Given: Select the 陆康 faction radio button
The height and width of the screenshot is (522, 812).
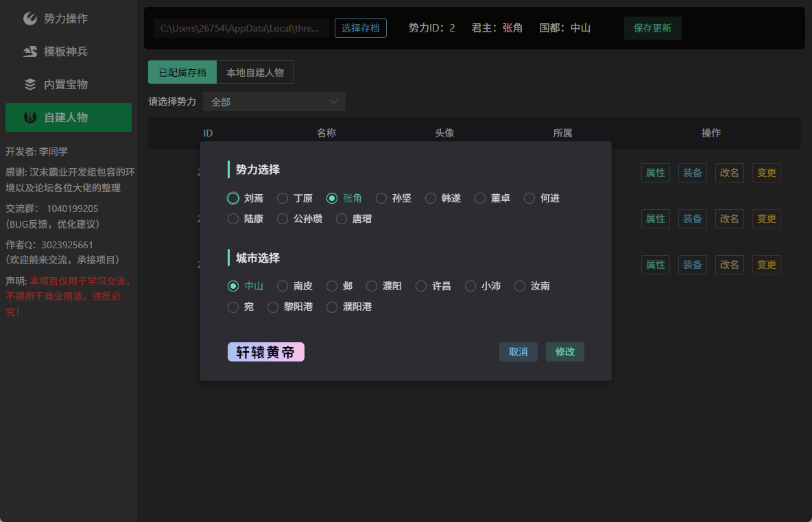Looking at the screenshot, I should tap(233, 219).
